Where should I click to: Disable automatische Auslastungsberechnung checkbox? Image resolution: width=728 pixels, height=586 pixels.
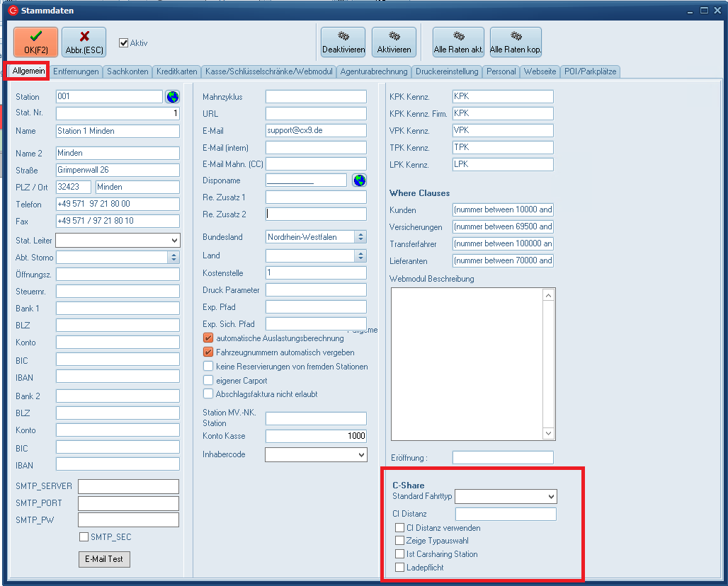click(208, 338)
